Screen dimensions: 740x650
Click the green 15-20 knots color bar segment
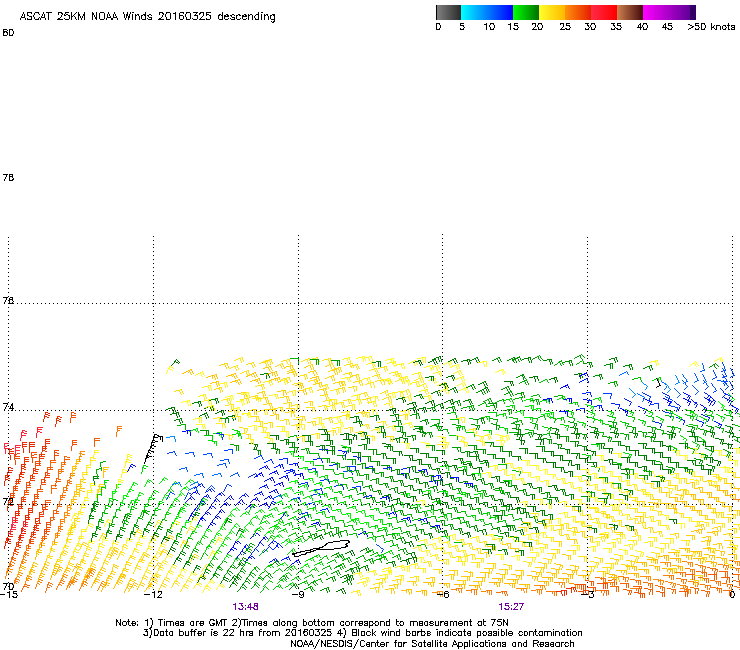click(x=526, y=12)
